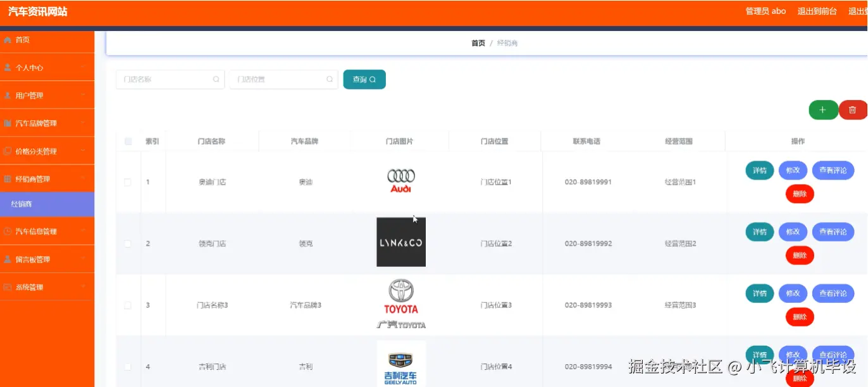868x387 pixels.
Task: Click 详情 for 奥迪门店 row
Action: [760, 170]
